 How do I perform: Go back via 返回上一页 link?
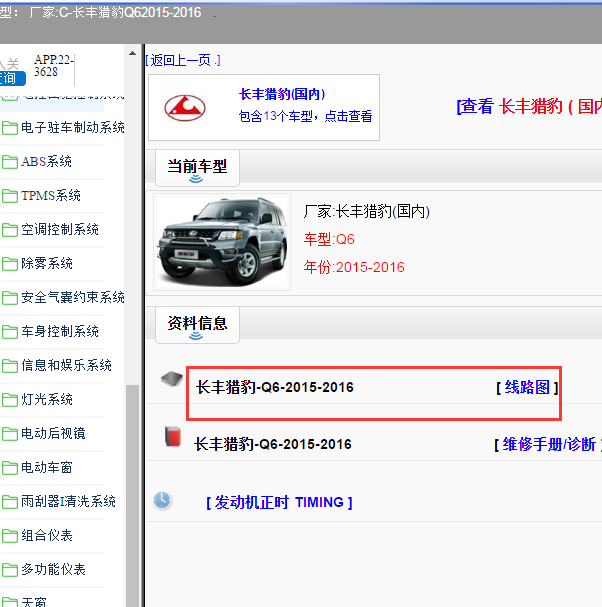[x=183, y=60]
